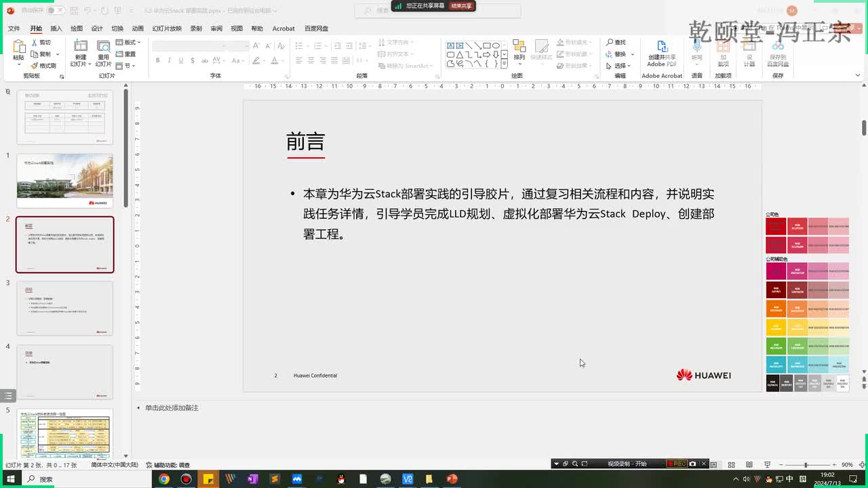Click the Find (查找) button
The width and height of the screenshot is (868, 488).
pos(616,42)
